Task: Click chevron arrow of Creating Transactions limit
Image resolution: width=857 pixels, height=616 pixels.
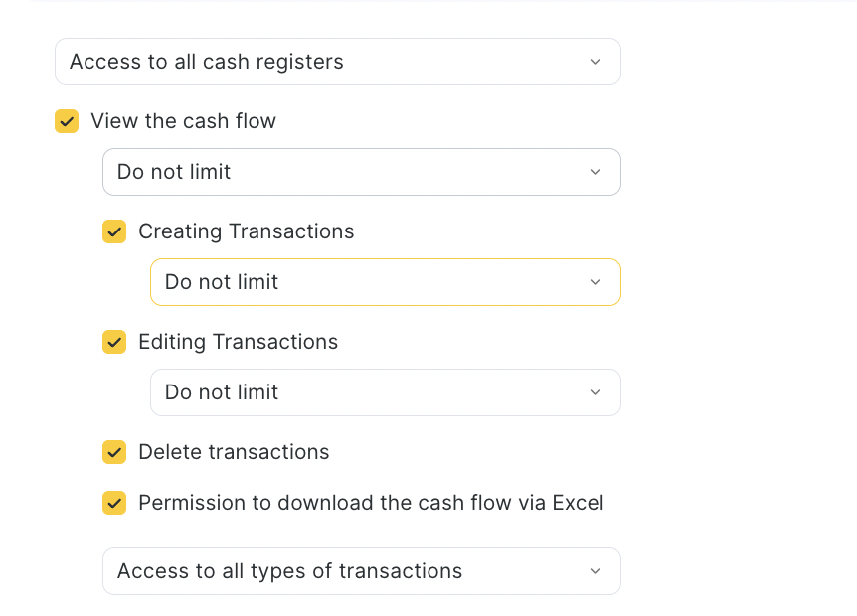Action: (595, 282)
